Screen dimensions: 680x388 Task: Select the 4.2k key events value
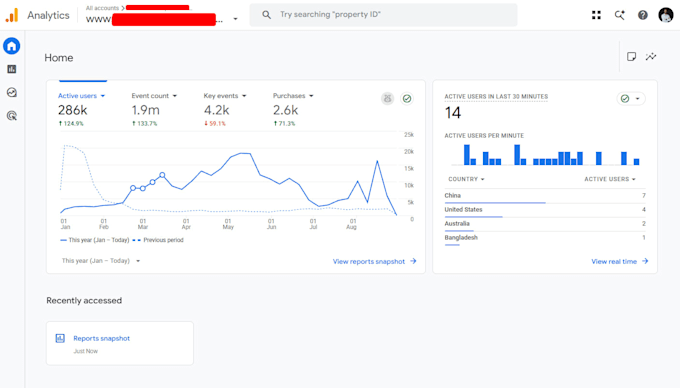click(216, 110)
